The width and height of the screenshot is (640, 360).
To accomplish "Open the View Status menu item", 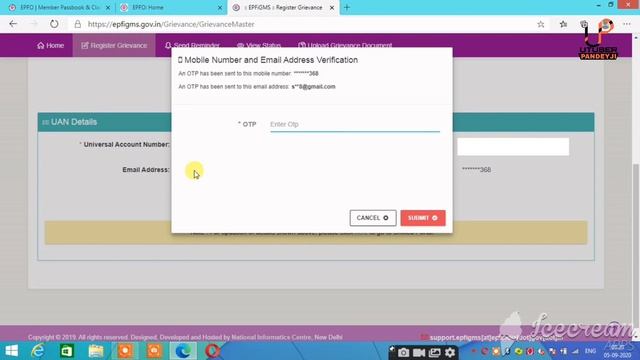I will 259,45.
